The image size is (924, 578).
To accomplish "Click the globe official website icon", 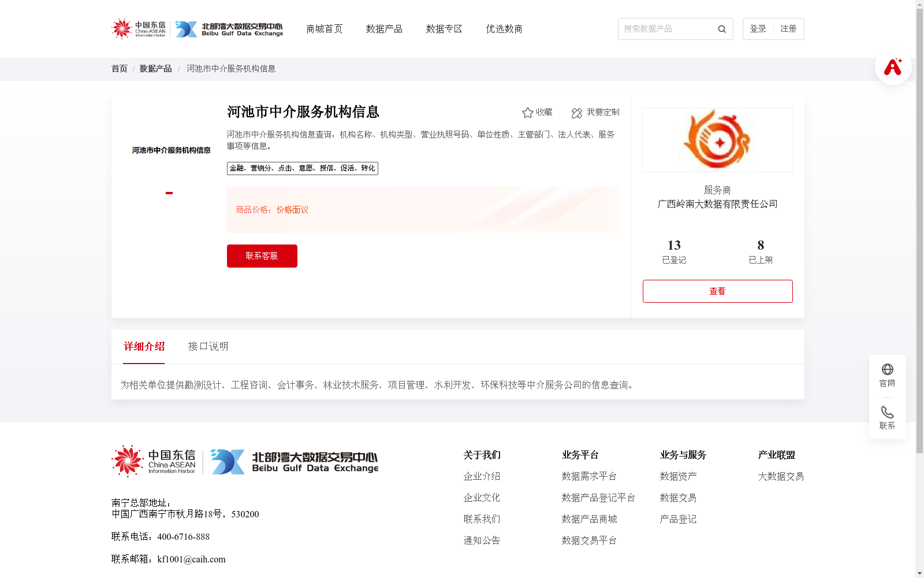I will (888, 369).
